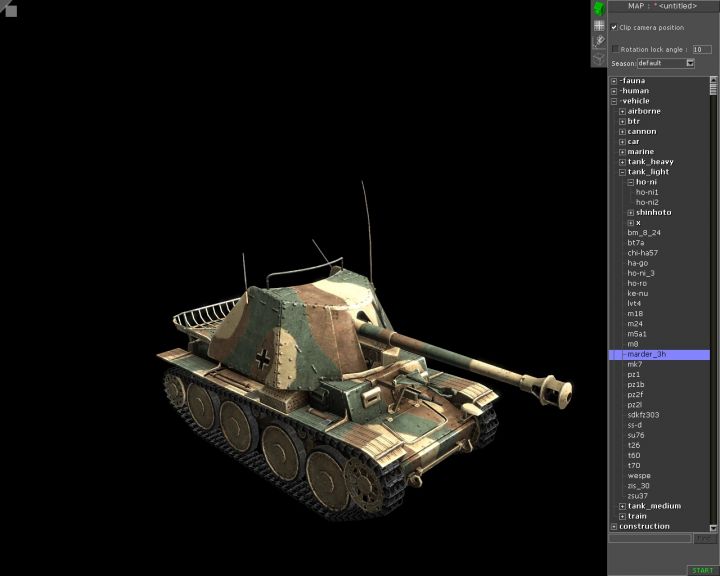Open the Season dropdown
This screenshot has height=576, width=720.
pos(690,63)
